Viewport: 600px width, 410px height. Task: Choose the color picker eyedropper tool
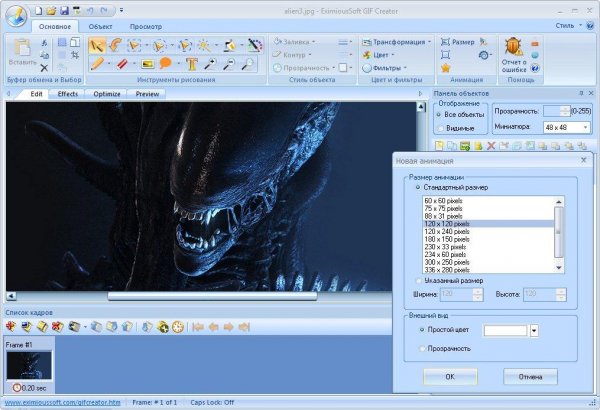tap(255, 46)
